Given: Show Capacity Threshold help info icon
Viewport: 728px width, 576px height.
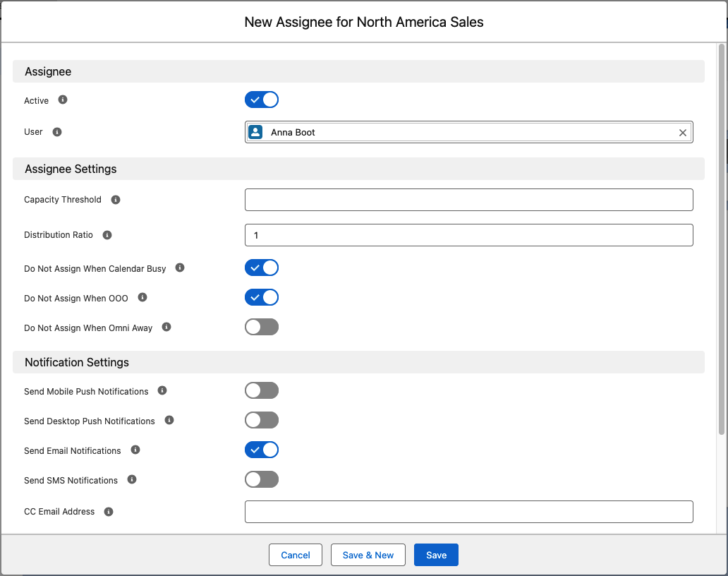Looking at the screenshot, I should [116, 200].
